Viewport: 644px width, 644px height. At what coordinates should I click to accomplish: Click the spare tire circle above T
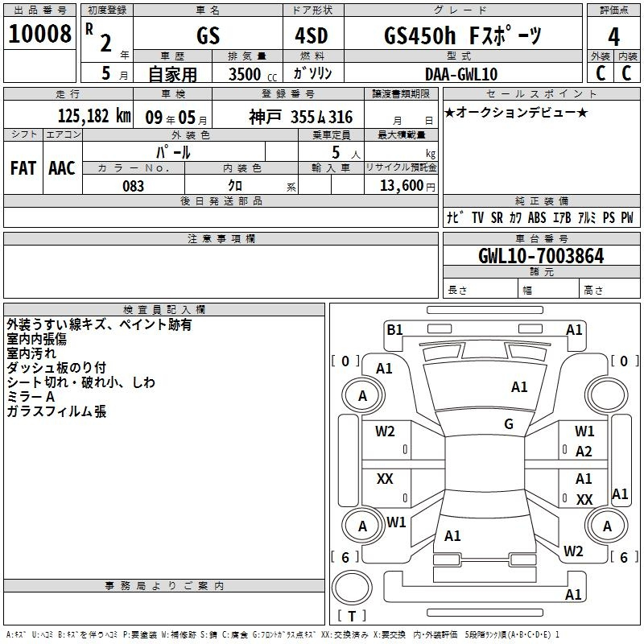(352, 588)
